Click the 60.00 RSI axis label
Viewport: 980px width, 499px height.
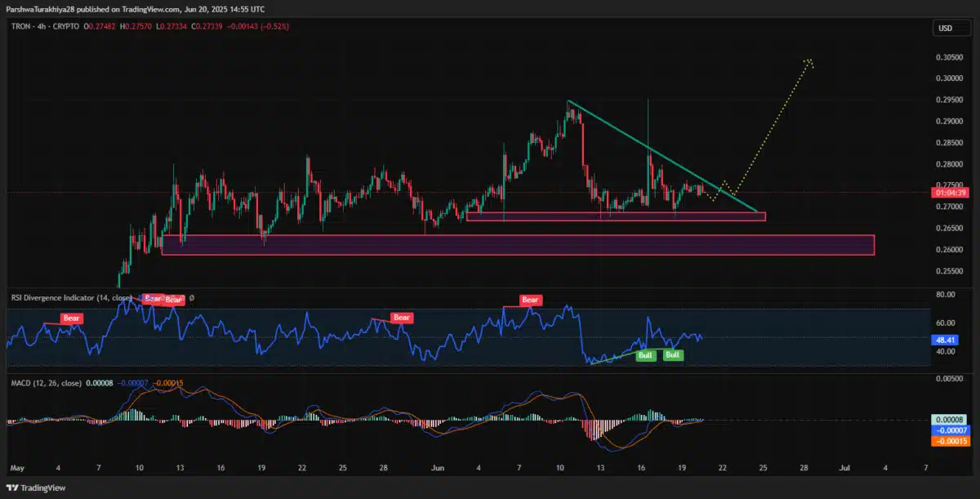click(x=946, y=323)
